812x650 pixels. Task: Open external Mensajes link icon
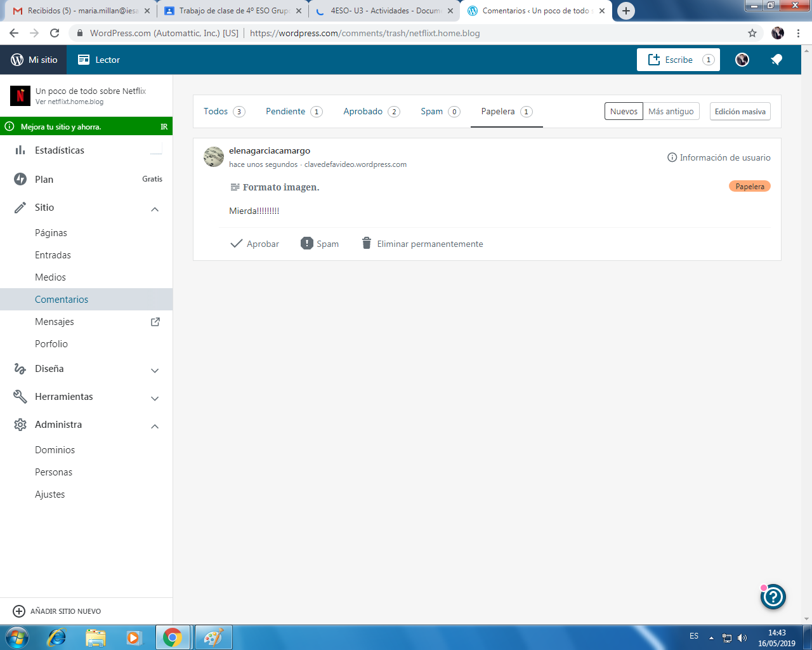155,322
